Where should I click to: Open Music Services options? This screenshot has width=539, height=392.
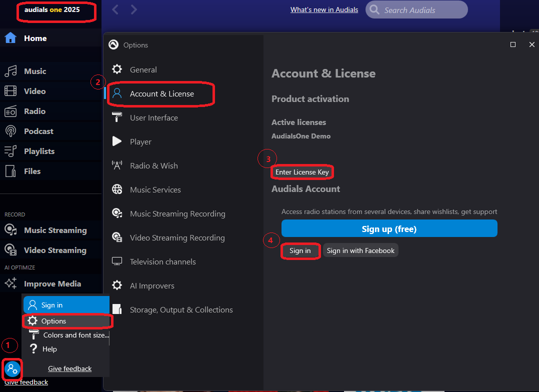155,190
